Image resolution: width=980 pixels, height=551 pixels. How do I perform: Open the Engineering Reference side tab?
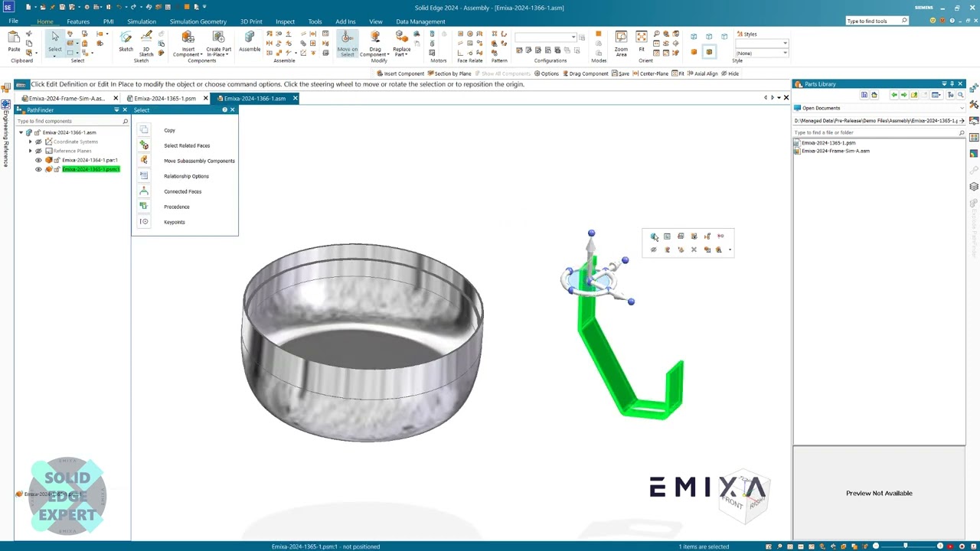(x=5, y=135)
